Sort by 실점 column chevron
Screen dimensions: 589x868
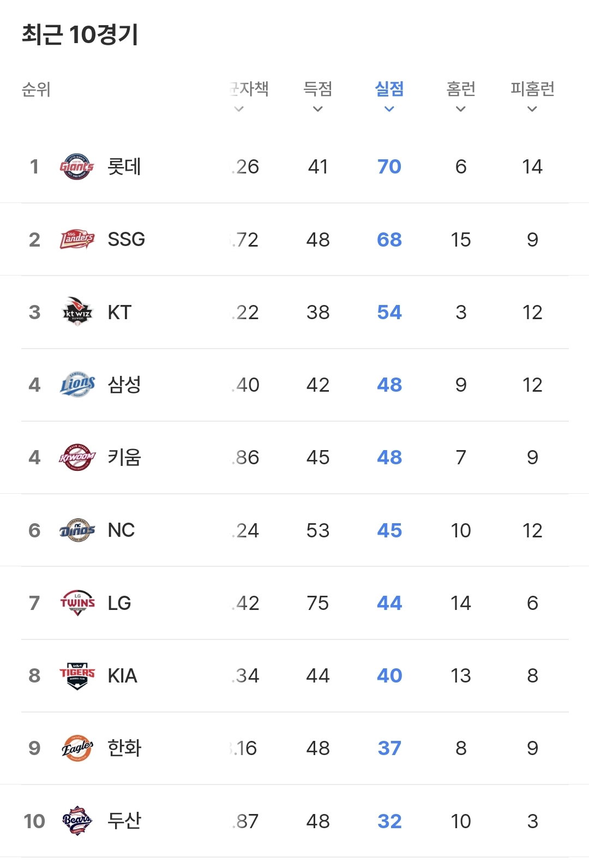tap(389, 109)
